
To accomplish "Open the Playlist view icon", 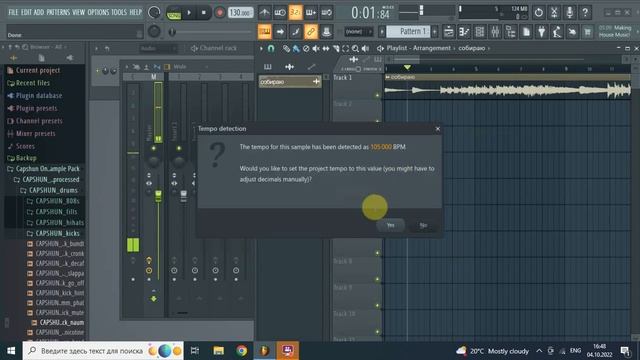I will pyautogui.click(x=449, y=31).
